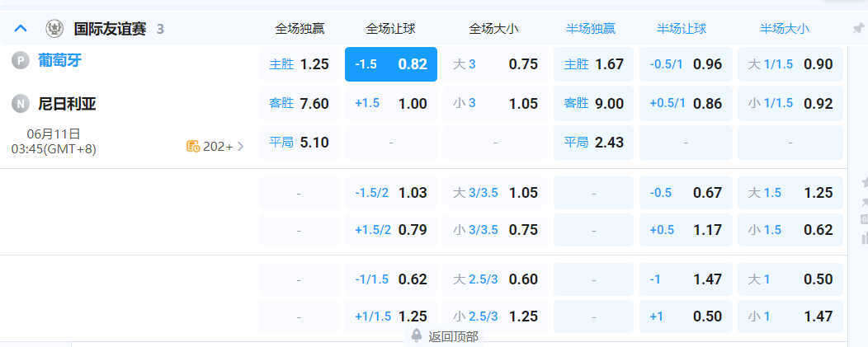Viewport: 868px width, 347px height.
Task: Select half-time 平局 2.43 odds
Action: pyautogui.click(x=593, y=143)
